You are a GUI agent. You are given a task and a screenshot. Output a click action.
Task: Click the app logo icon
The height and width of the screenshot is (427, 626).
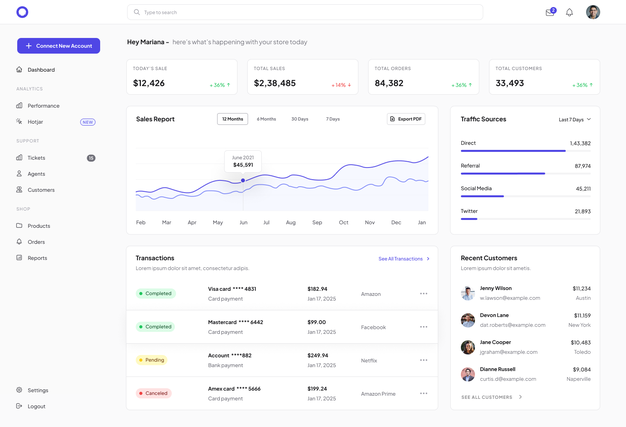coord(22,12)
